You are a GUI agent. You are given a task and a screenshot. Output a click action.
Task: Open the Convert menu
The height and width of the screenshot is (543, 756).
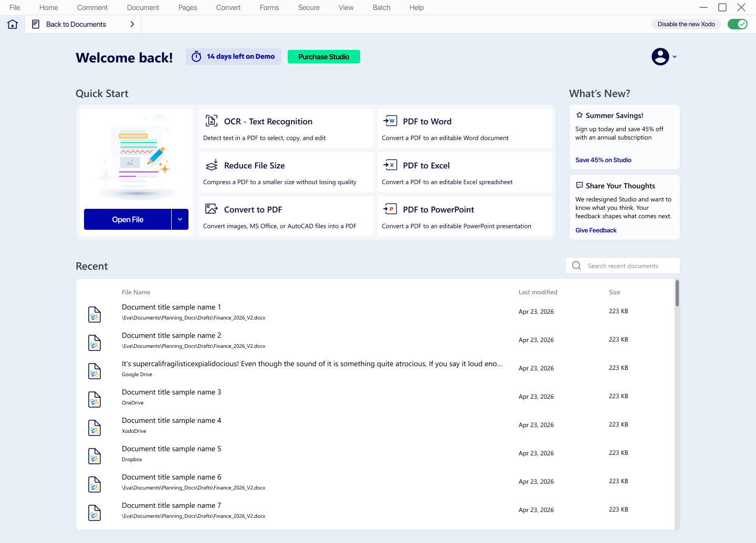pyautogui.click(x=228, y=7)
